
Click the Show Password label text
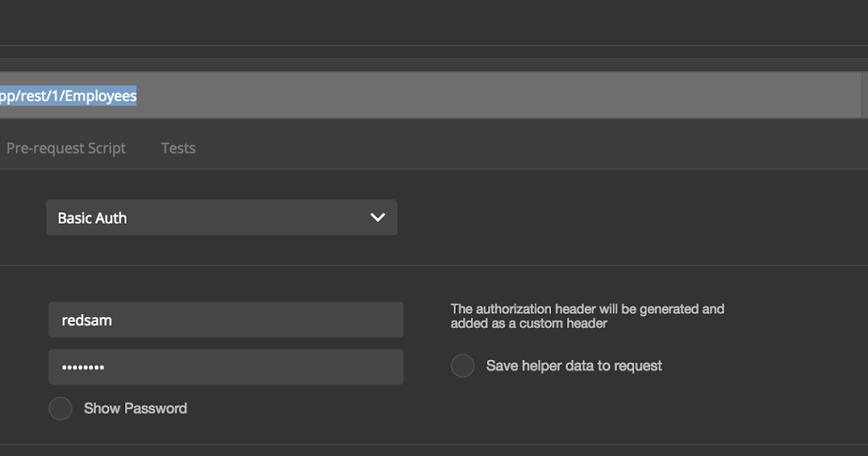[x=135, y=408]
